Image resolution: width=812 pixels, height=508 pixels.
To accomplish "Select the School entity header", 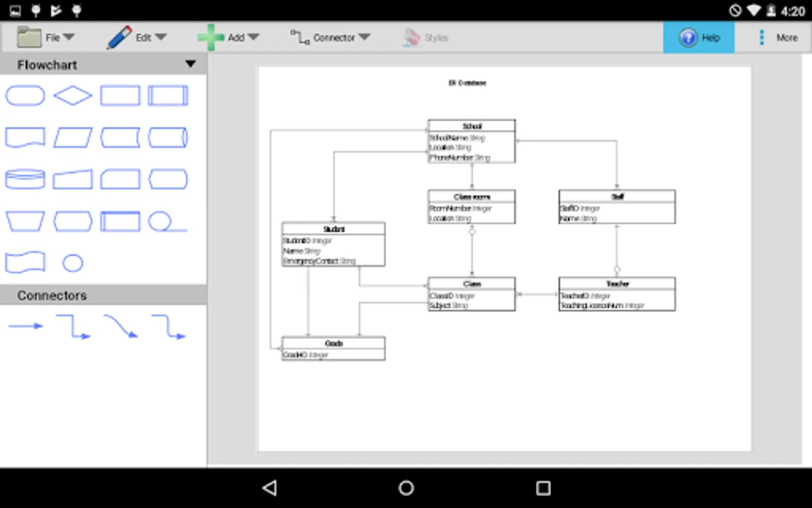I will 471,126.
